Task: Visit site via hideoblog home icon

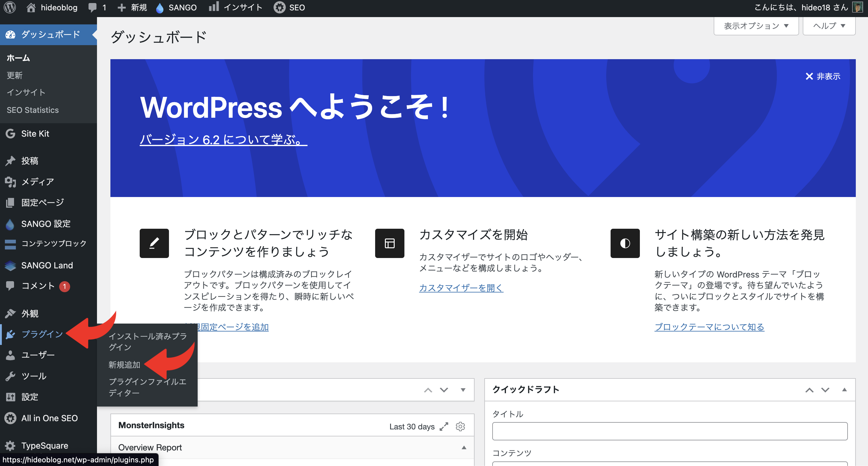Action: pos(31,7)
